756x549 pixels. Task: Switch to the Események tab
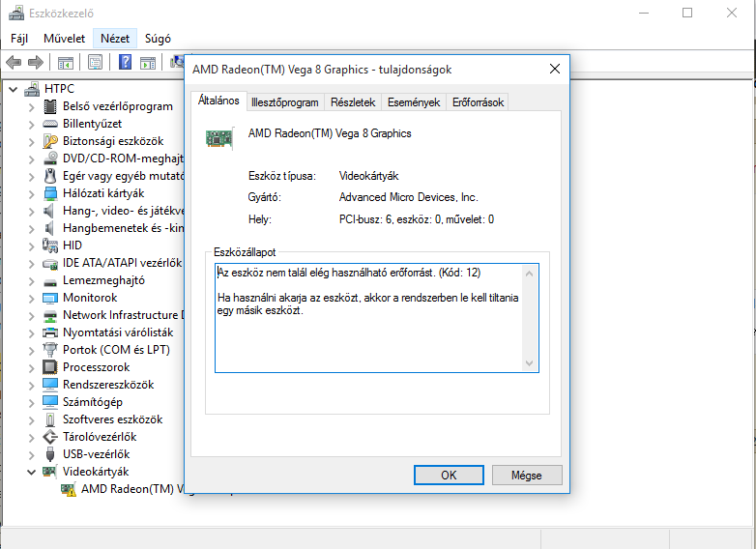(413, 102)
